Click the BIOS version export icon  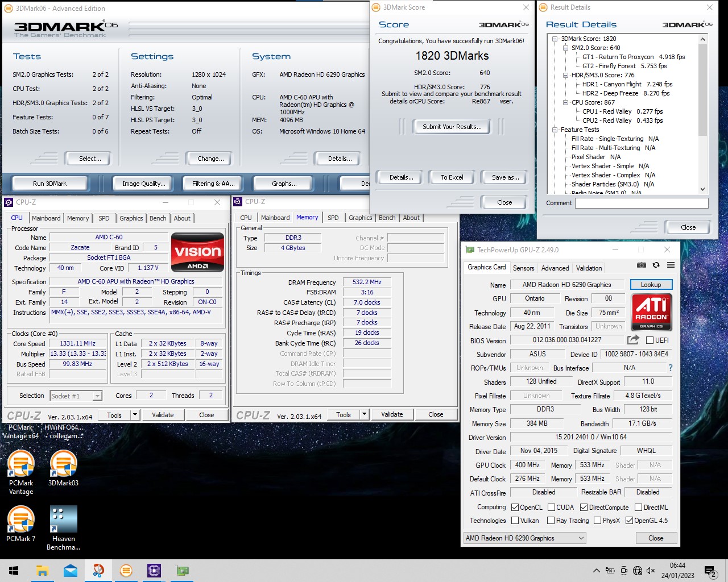[x=633, y=340]
